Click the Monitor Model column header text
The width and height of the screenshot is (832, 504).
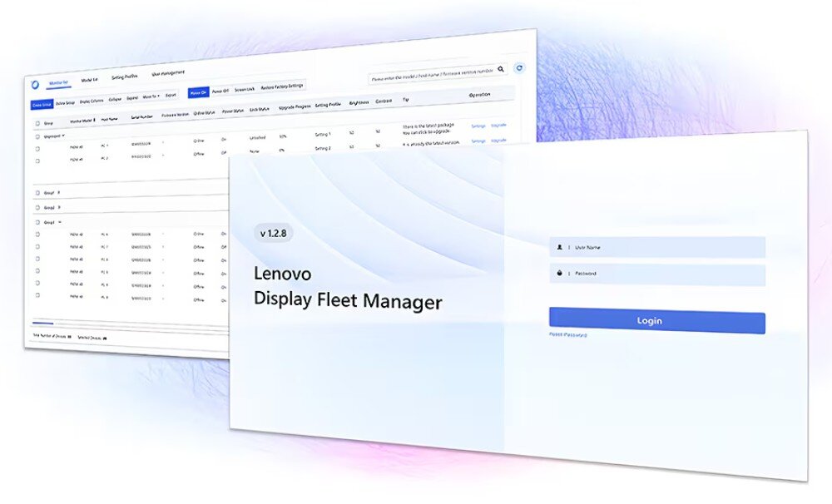81,121
